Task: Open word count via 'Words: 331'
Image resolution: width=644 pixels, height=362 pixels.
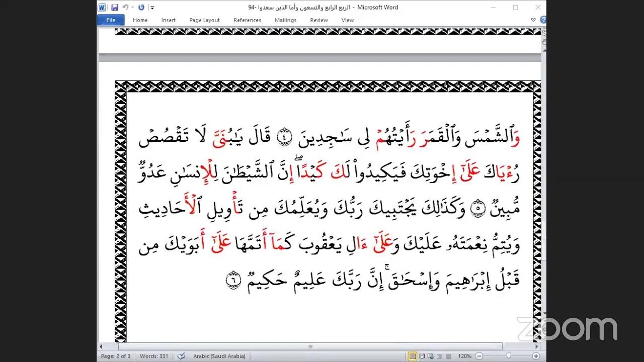Action: point(154,356)
